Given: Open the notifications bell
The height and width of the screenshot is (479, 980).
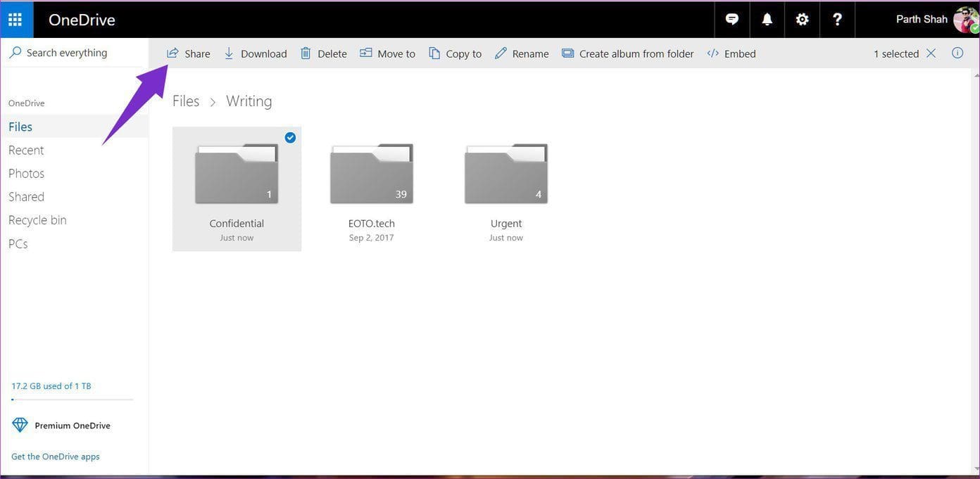Looking at the screenshot, I should click(x=767, y=20).
